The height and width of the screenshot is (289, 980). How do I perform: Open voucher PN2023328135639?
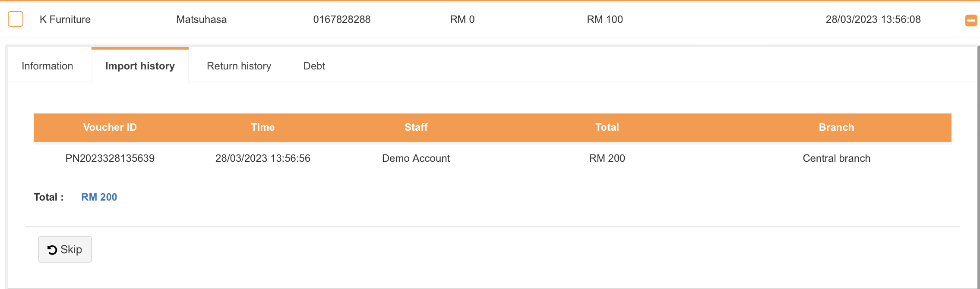click(x=110, y=158)
